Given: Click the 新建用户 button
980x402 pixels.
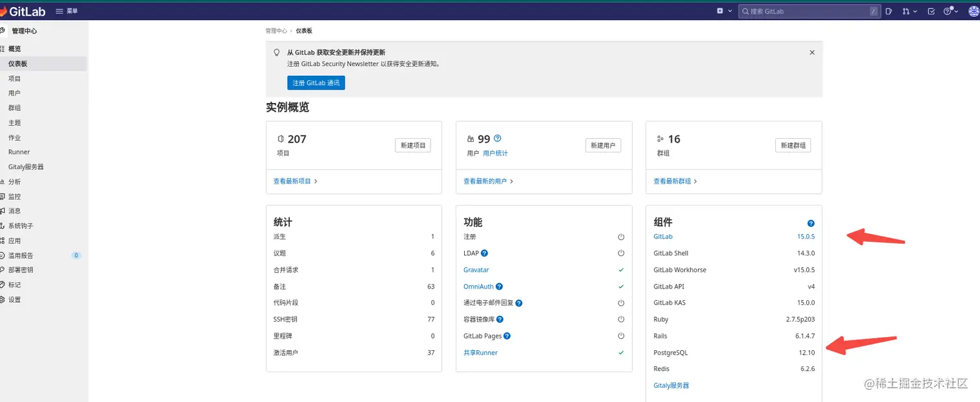Looking at the screenshot, I should [x=603, y=145].
